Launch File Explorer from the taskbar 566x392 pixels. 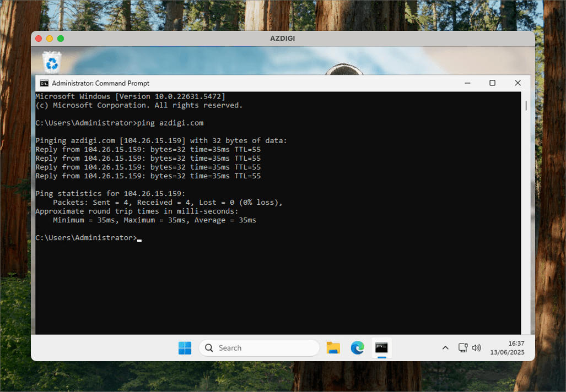pos(333,348)
